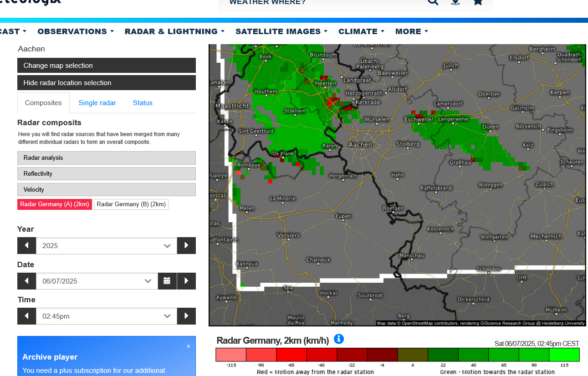Click the 4 olive legend swatch
The image size is (588, 376).
413,355
